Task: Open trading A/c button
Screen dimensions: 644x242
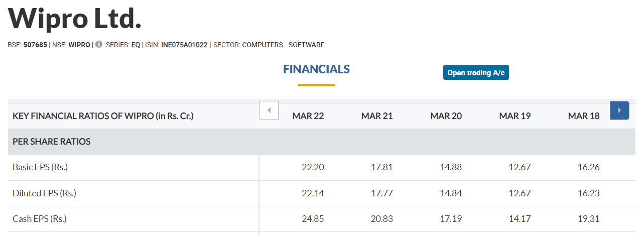Action: point(476,72)
